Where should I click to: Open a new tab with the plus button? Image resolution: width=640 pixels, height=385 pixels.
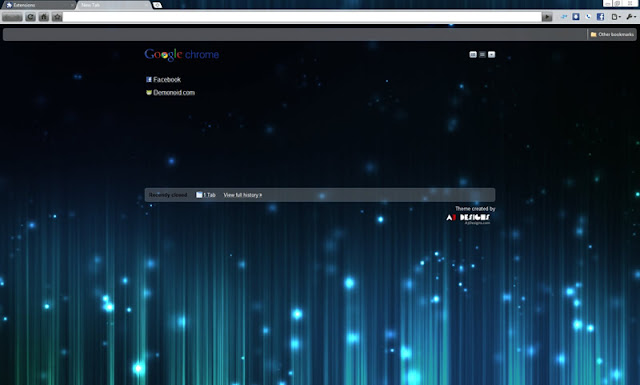[157, 5]
